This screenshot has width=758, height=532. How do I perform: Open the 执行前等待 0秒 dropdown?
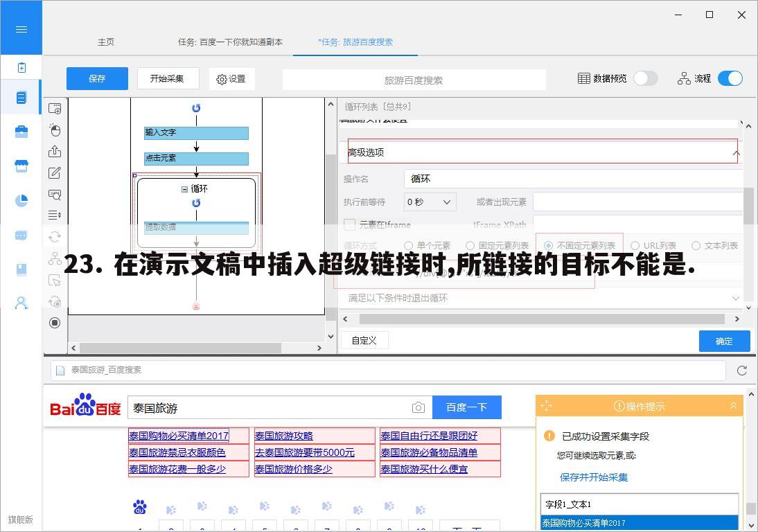tap(429, 202)
